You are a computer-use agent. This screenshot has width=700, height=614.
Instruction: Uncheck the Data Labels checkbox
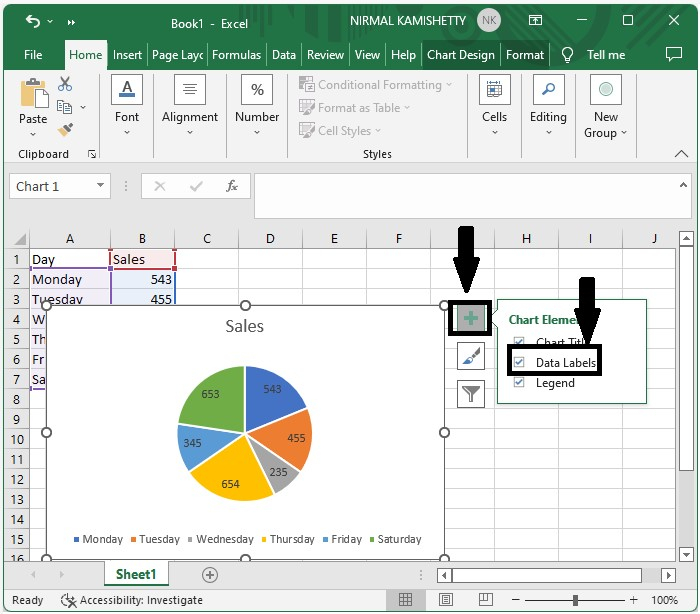click(519, 362)
